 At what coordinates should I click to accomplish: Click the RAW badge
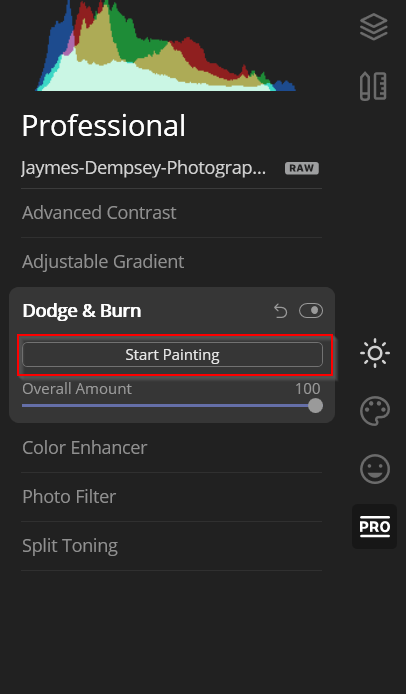(x=302, y=168)
